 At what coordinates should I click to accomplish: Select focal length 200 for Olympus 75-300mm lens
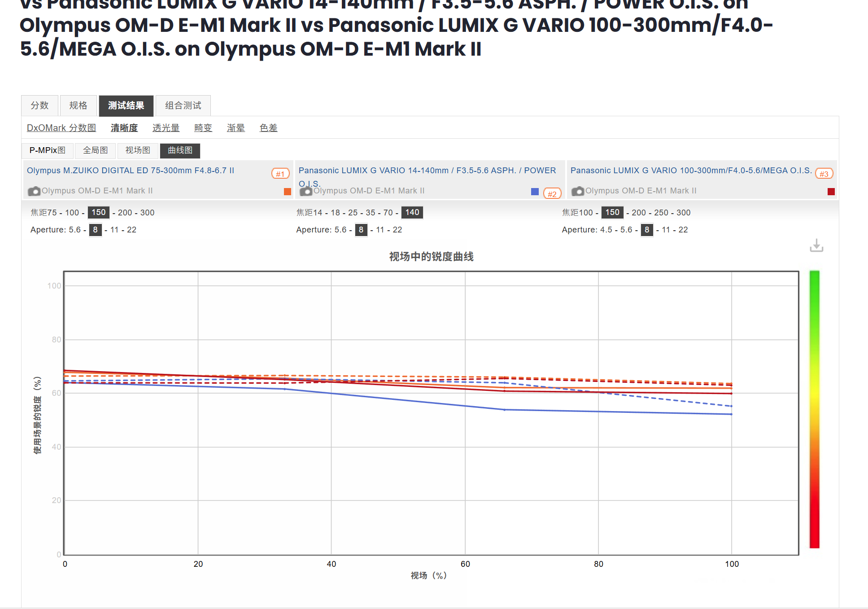[x=125, y=213]
